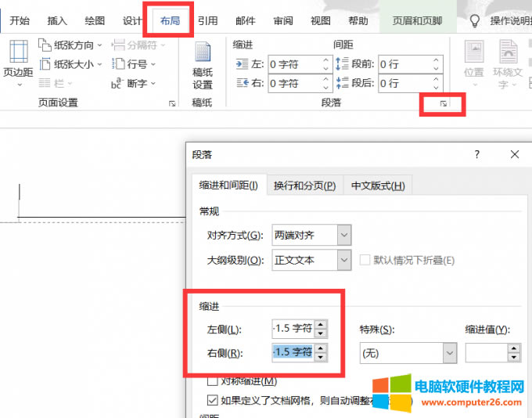The height and width of the screenshot is (418, 532).
Task: Click the dialog Help question mark
Action: (476, 155)
